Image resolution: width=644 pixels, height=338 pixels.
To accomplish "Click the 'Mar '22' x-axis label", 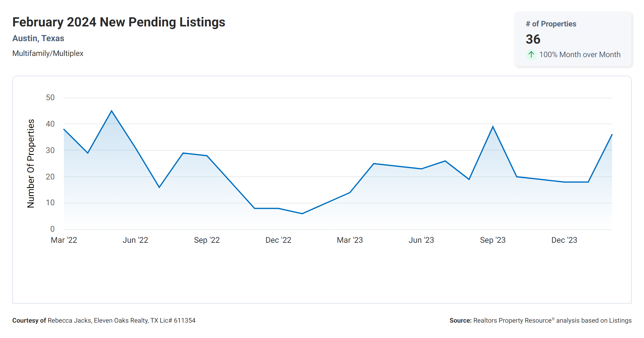I will 64,240.
